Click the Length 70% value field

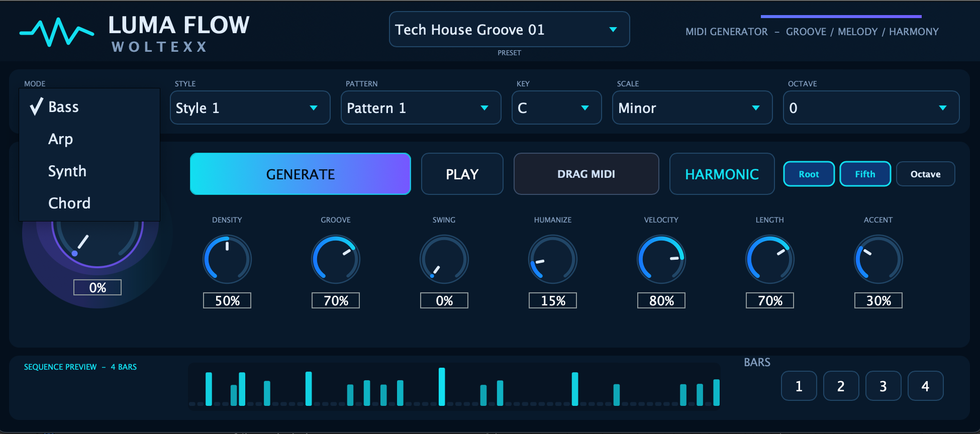click(770, 300)
